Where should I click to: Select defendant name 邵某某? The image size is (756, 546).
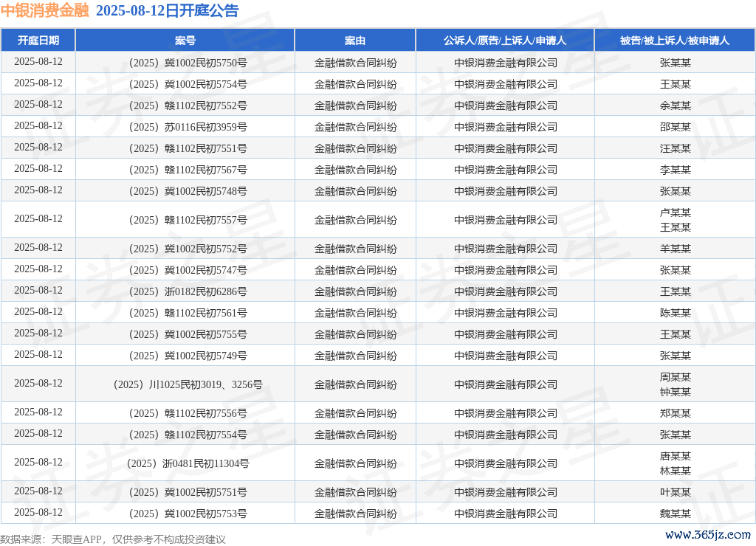[675, 128]
